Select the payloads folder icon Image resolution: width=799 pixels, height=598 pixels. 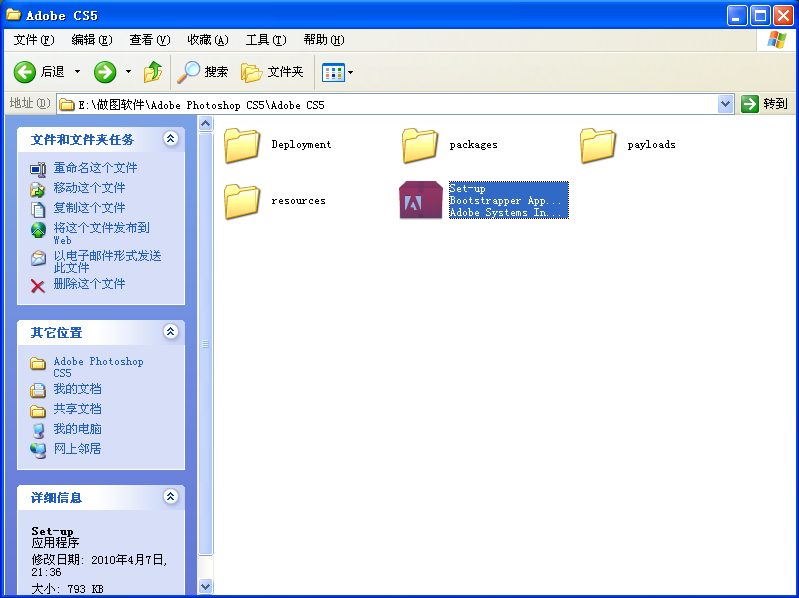tap(598, 145)
